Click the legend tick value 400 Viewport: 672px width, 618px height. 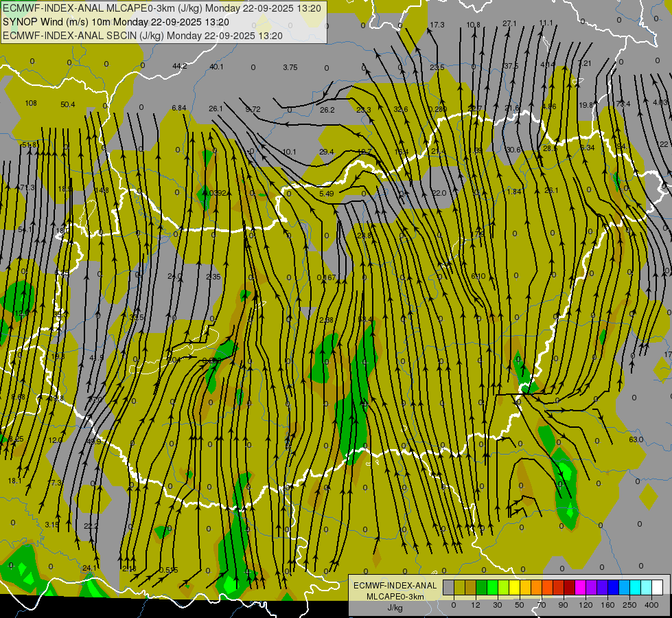(x=651, y=605)
